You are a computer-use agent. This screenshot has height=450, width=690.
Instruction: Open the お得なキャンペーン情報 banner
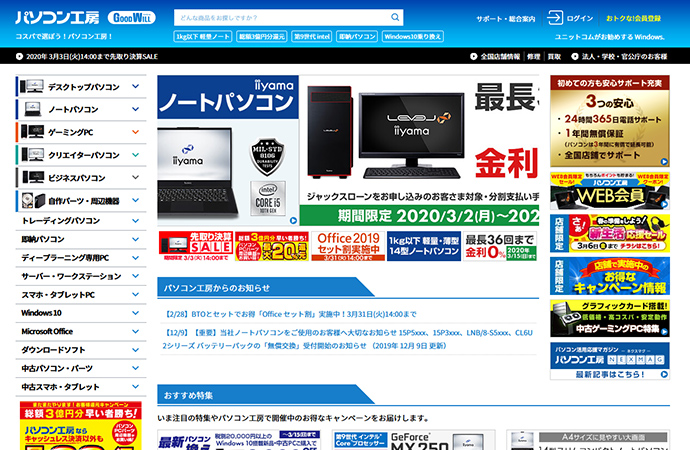[610, 276]
